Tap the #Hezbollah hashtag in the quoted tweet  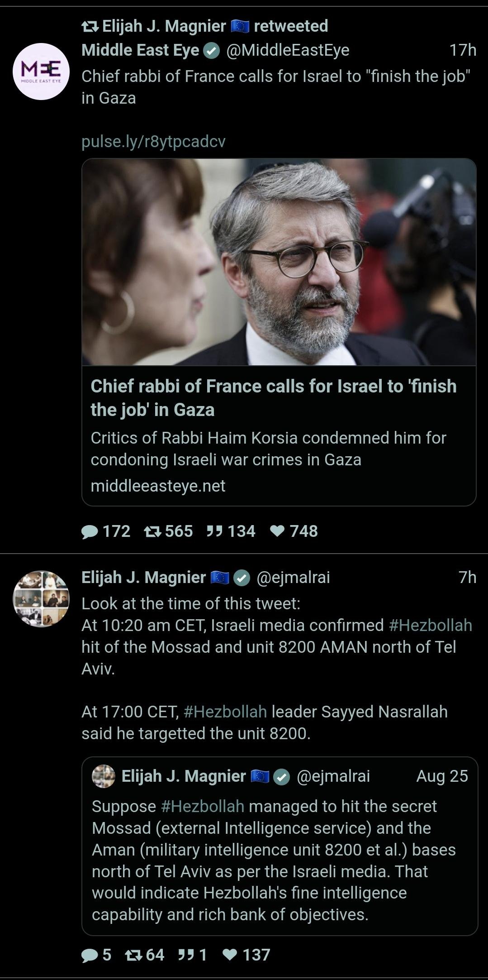click(x=202, y=806)
